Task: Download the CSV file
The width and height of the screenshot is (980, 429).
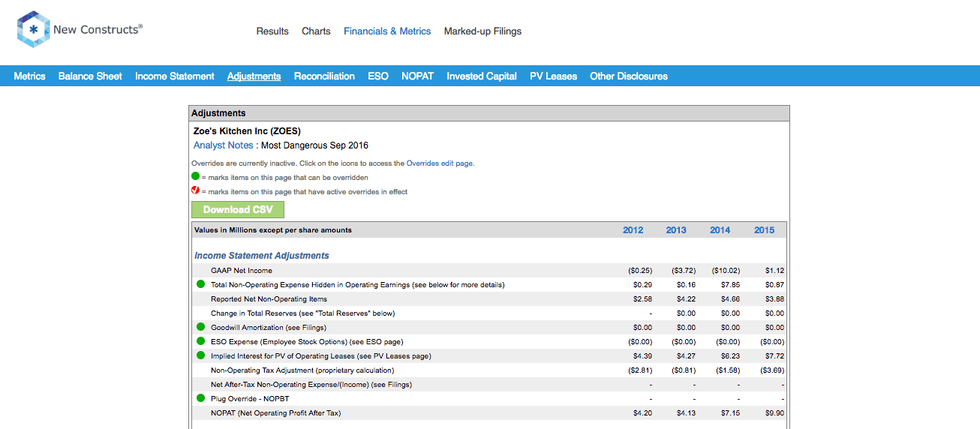Action: 238,209
